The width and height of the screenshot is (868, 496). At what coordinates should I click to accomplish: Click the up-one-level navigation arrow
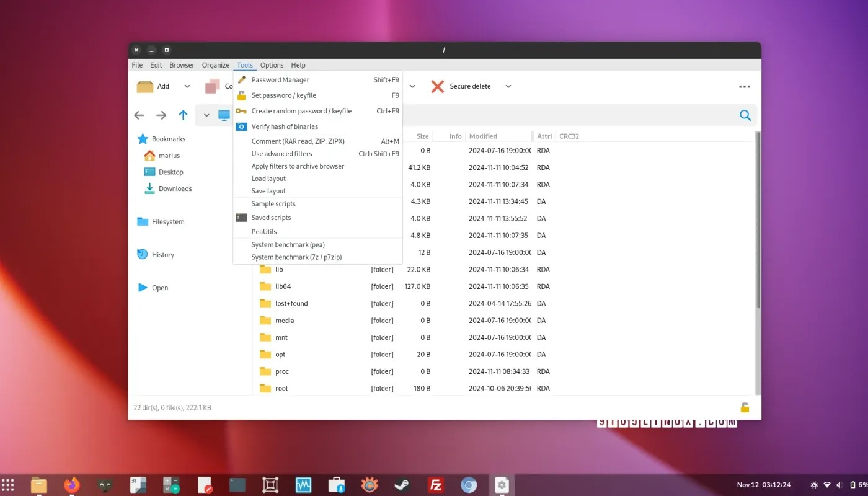(183, 115)
